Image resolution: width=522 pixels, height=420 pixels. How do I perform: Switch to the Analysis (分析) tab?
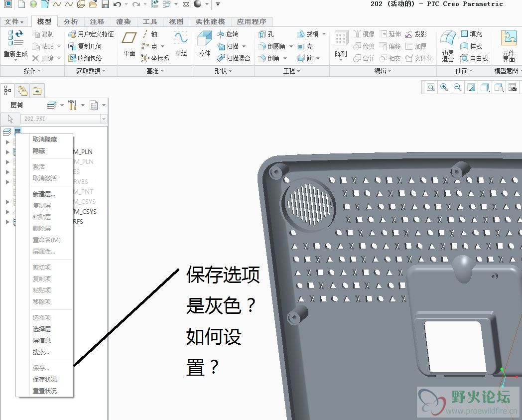point(71,21)
